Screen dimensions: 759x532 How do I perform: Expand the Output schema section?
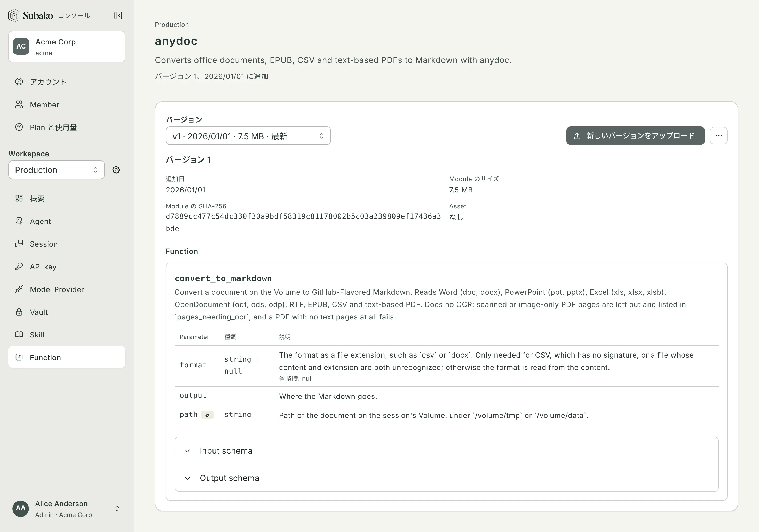click(446, 478)
